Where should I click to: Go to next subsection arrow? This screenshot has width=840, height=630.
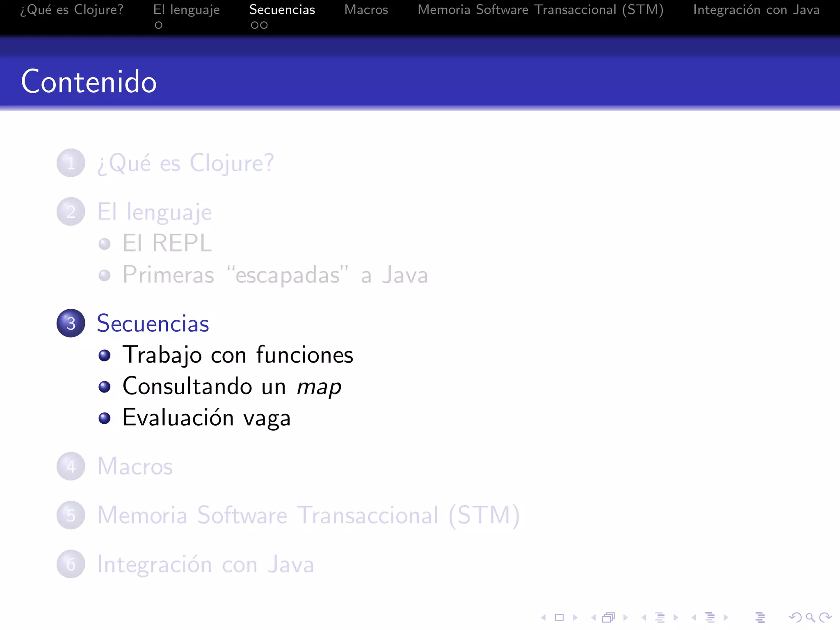coord(676,617)
